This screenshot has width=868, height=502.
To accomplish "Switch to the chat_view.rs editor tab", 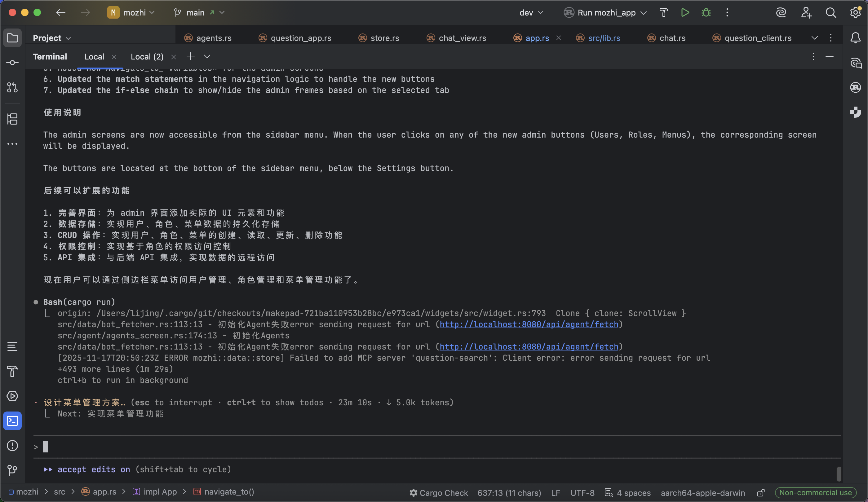I will point(462,38).
